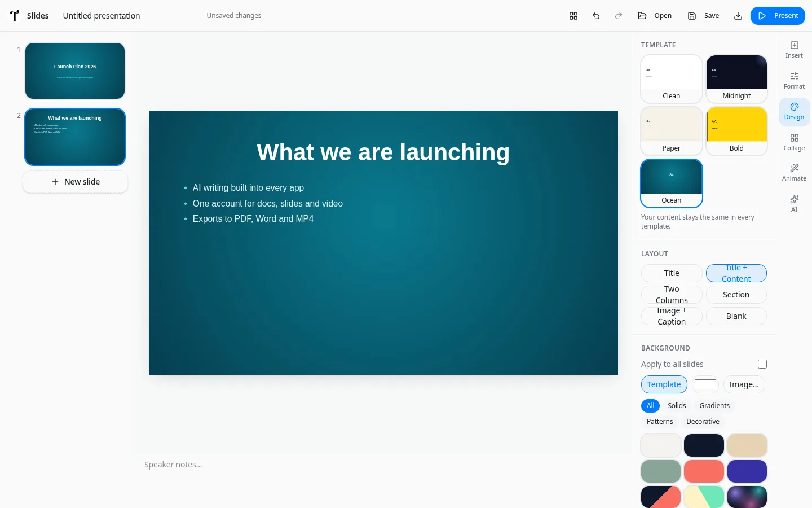The width and height of the screenshot is (812, 508).
Task: Apply the Midnight template
Action: pos(736,79)
